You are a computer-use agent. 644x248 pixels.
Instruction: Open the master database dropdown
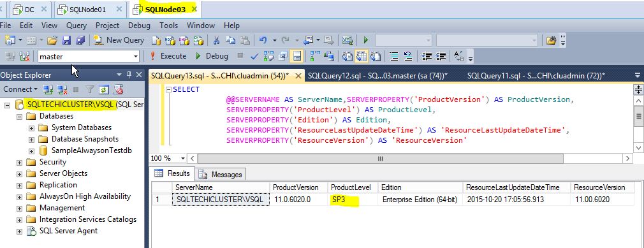click(x=136, y=57)
